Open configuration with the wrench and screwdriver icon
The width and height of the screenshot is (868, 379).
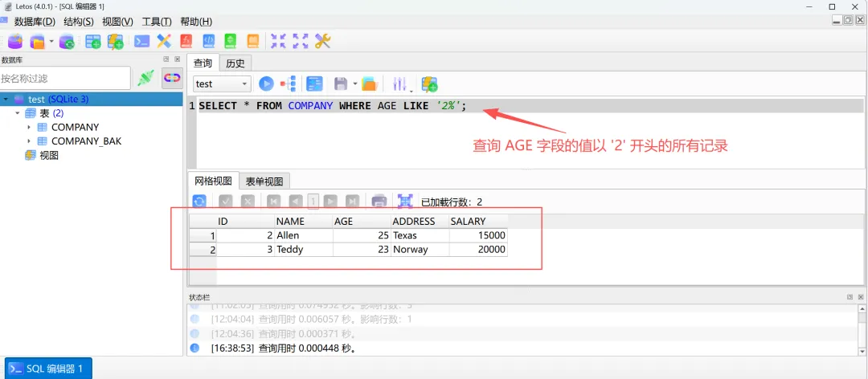323,41
